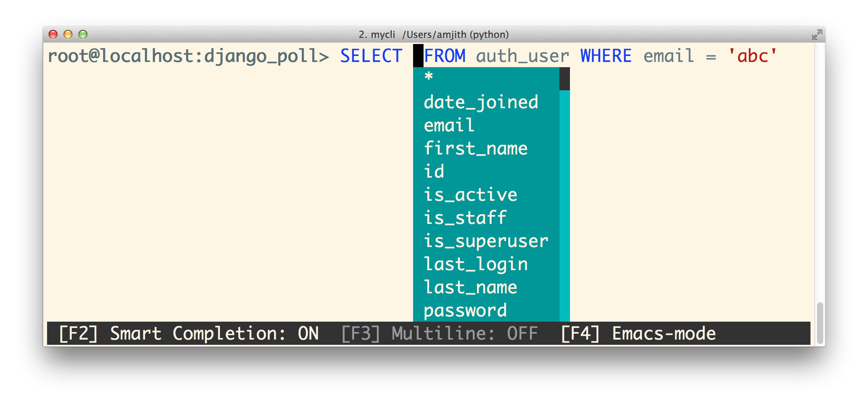Choose "last_name" completion entry
Viewport: 868px width, 406px height.
point(470,287)
